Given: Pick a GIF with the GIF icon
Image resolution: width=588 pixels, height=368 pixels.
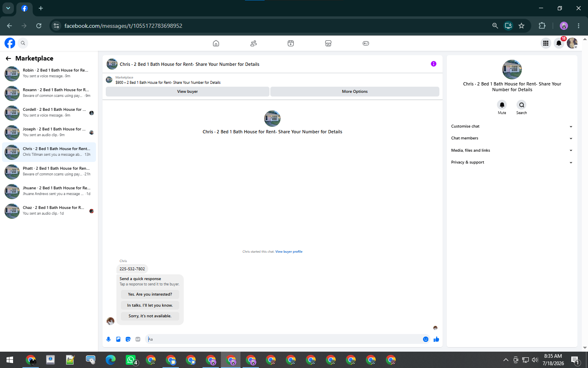Looking at the screenshot, I should [x=138, y=339].
